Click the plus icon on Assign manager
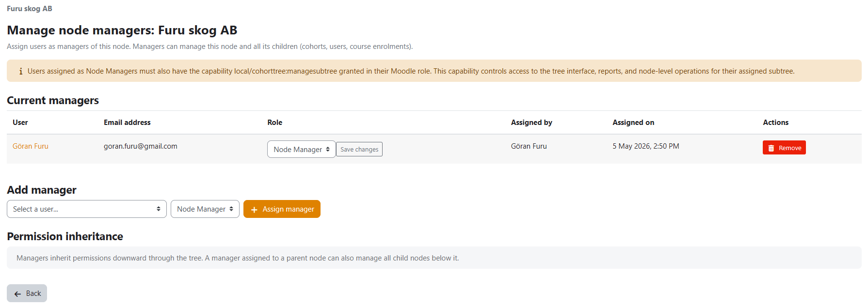 tap(254, 210)
